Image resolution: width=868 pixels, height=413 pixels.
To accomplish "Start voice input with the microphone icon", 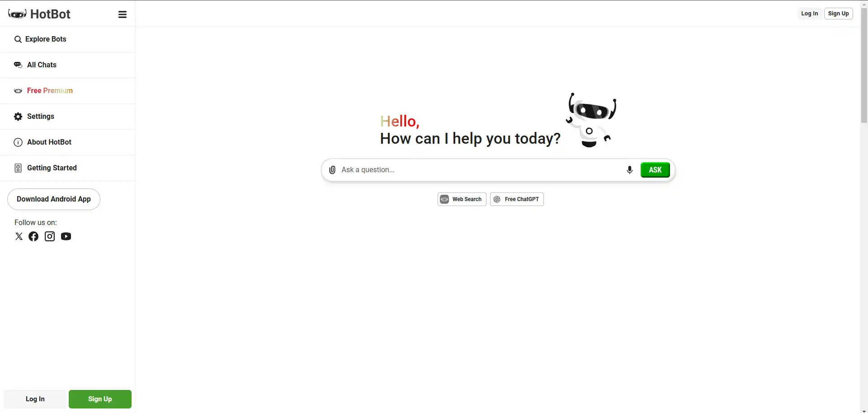I will tap(629, 169).
